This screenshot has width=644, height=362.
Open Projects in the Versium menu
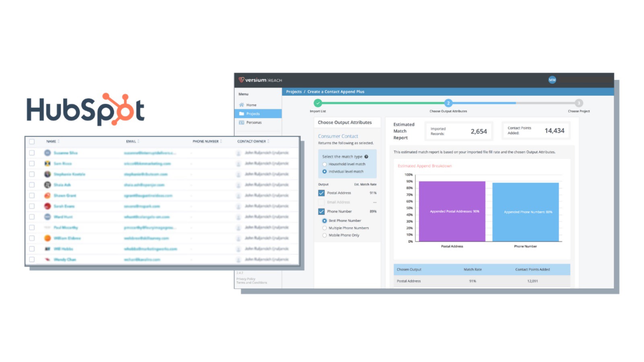pyautogui.click(x=258, y=114)
